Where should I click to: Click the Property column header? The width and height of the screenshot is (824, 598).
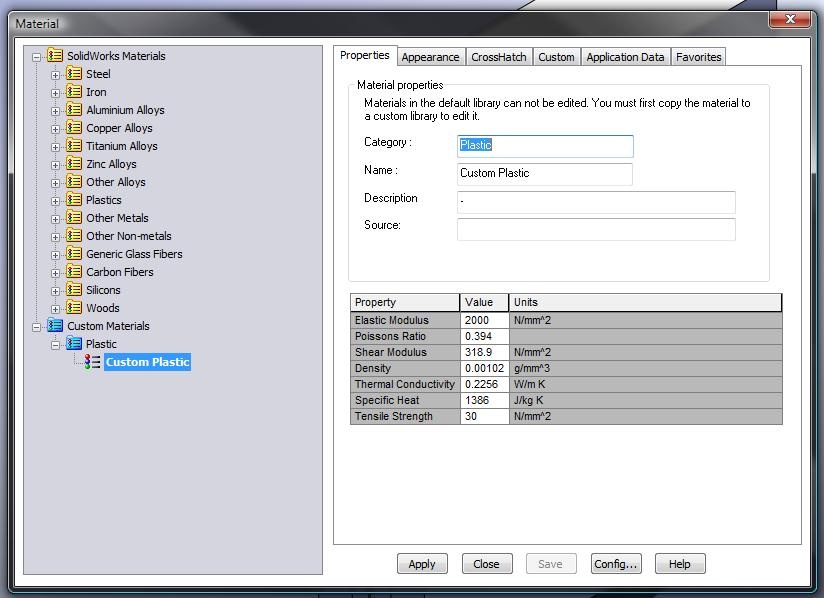pyautogui.click(x=405, y=302)
